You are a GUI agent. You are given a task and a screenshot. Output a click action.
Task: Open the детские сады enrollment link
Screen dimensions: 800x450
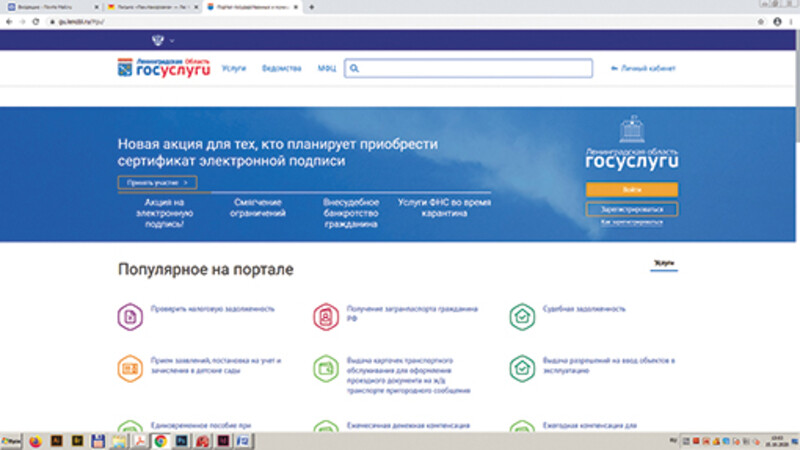(216, 365)
